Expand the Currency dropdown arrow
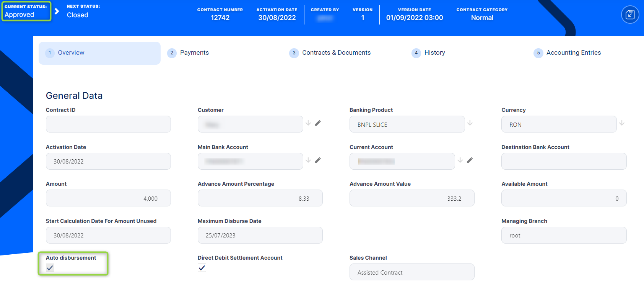The height and width of the screenshot is (288, 644). (x=622, y=123)
